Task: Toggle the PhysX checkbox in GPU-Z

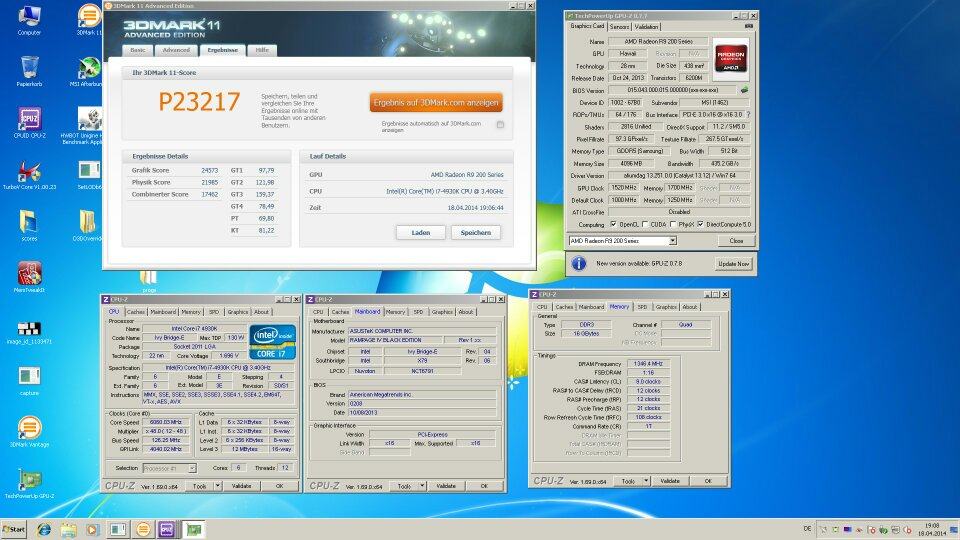Action: 673,225
